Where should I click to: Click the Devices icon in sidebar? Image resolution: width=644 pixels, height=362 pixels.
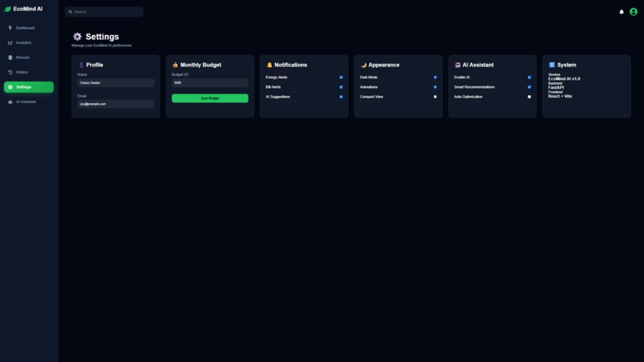point(10,58)
